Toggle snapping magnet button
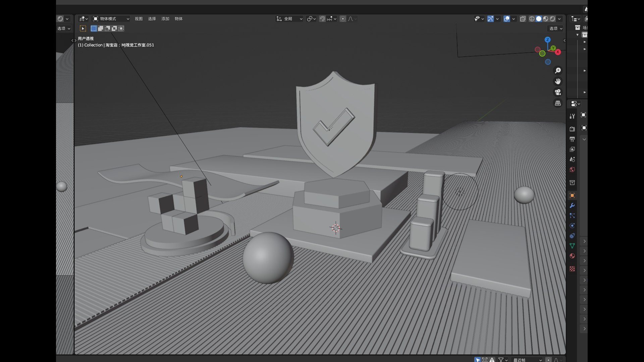This screenshot has height=362, width=644. click(322, 19)
